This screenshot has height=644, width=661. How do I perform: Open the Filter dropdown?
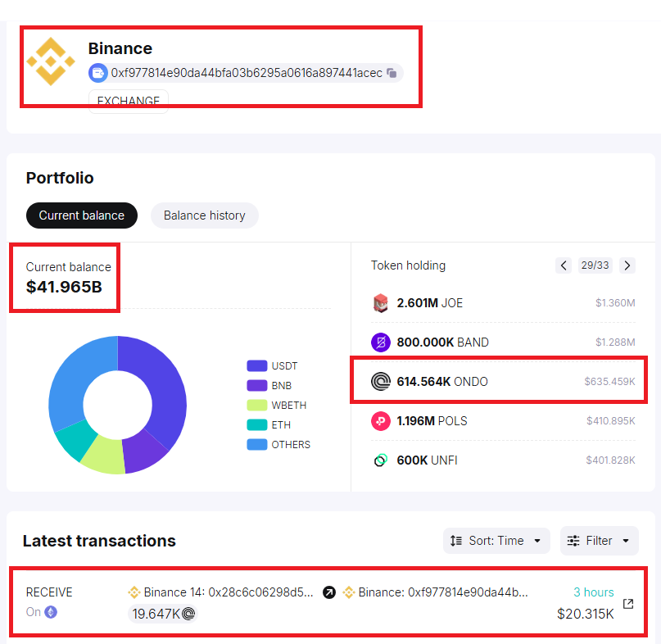click(599, 541)
